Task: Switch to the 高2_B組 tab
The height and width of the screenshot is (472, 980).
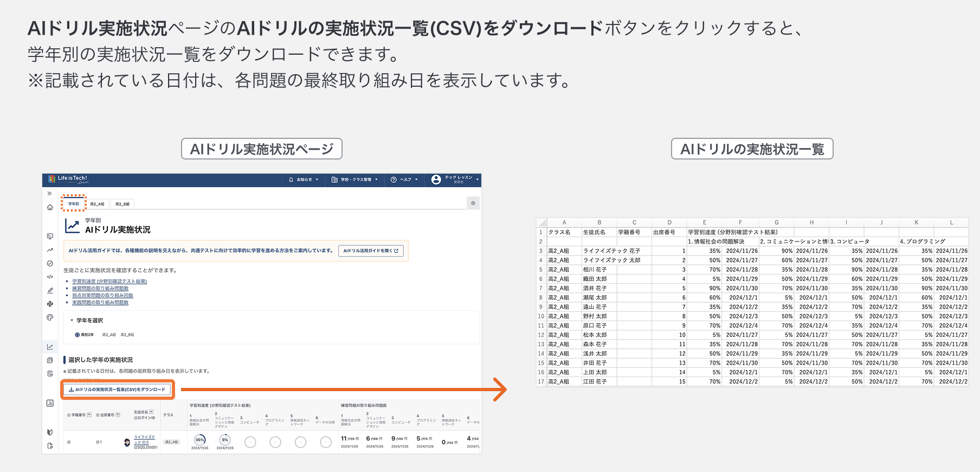Action: [x=122, y=204]
